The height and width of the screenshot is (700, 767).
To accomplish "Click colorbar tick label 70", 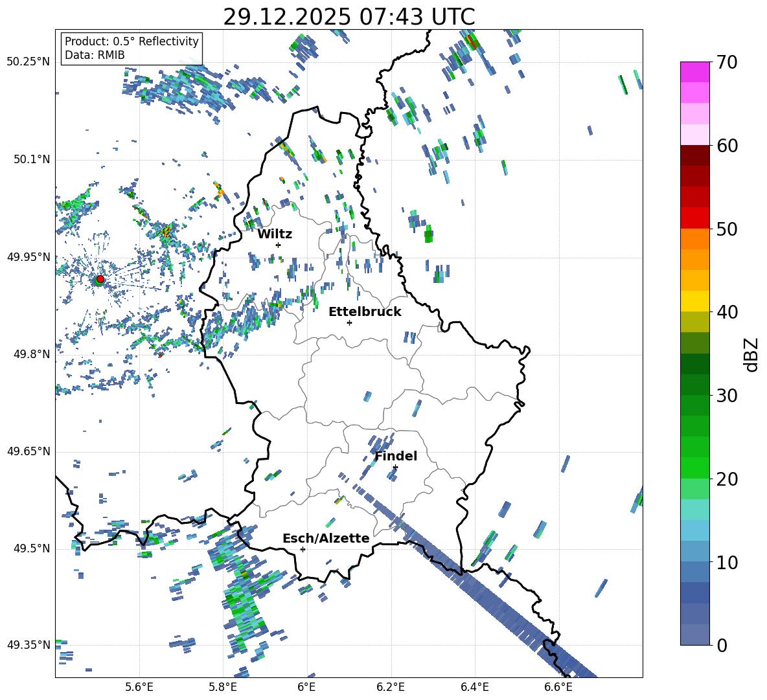I will click(x=727, y=62).
